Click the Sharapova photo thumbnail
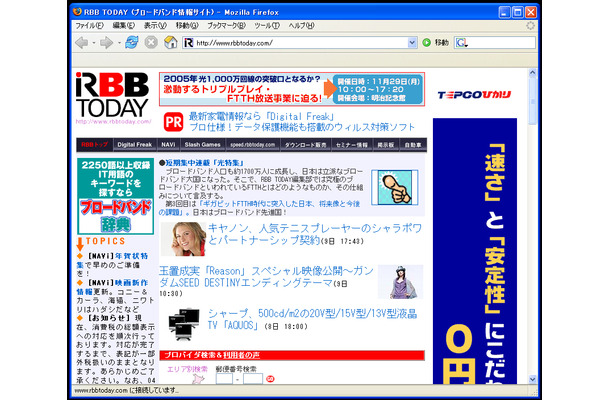The width and height of the screenshot is (610, 400). tap(183, 239)
